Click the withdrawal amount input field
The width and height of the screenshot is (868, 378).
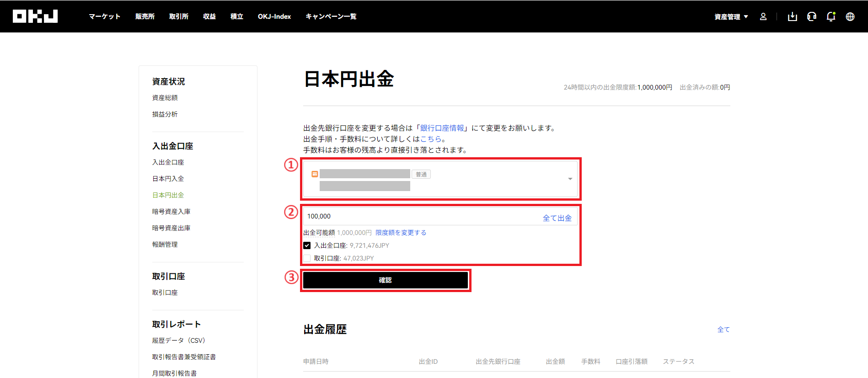[421, 217]
